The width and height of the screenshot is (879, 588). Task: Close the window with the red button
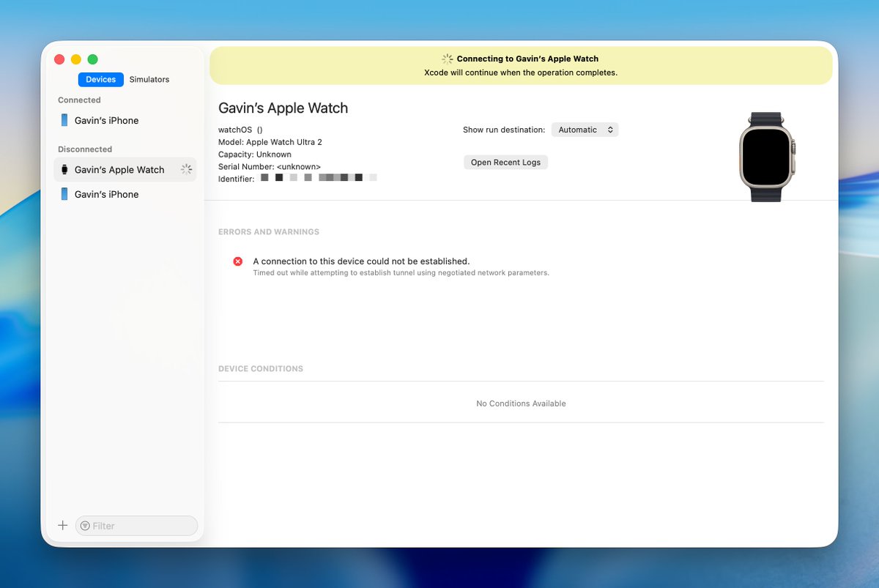click(59, 59)
